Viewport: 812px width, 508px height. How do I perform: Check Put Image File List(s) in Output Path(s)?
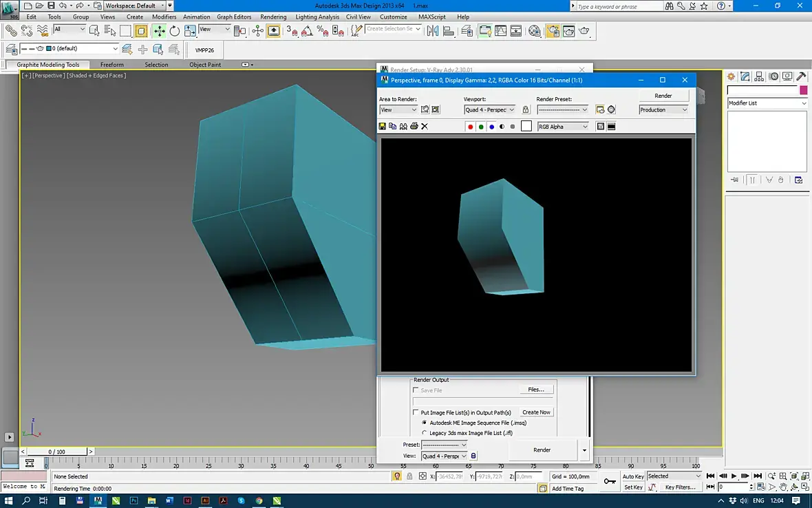[x=416, y=412]
